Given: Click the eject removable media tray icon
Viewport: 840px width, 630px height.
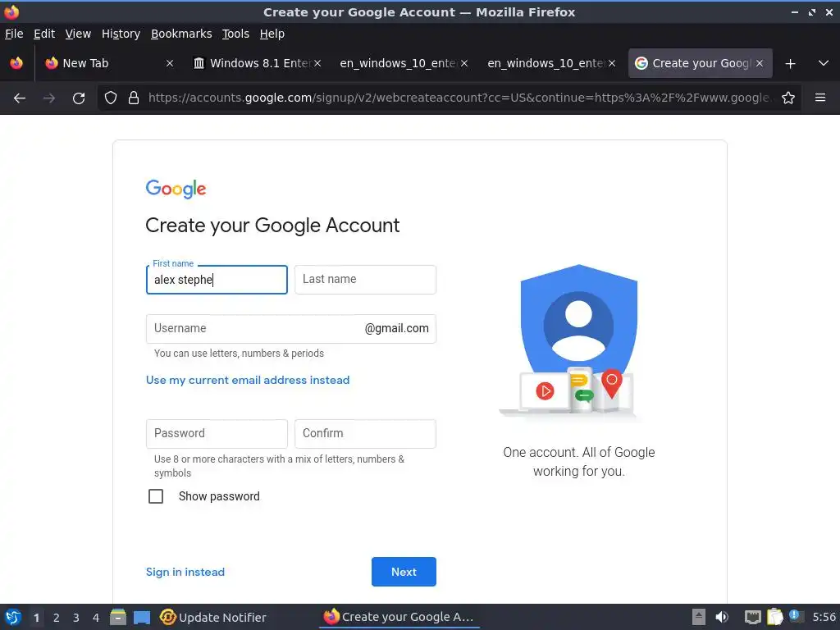Looking at the screenshot, I should point(699,617).
